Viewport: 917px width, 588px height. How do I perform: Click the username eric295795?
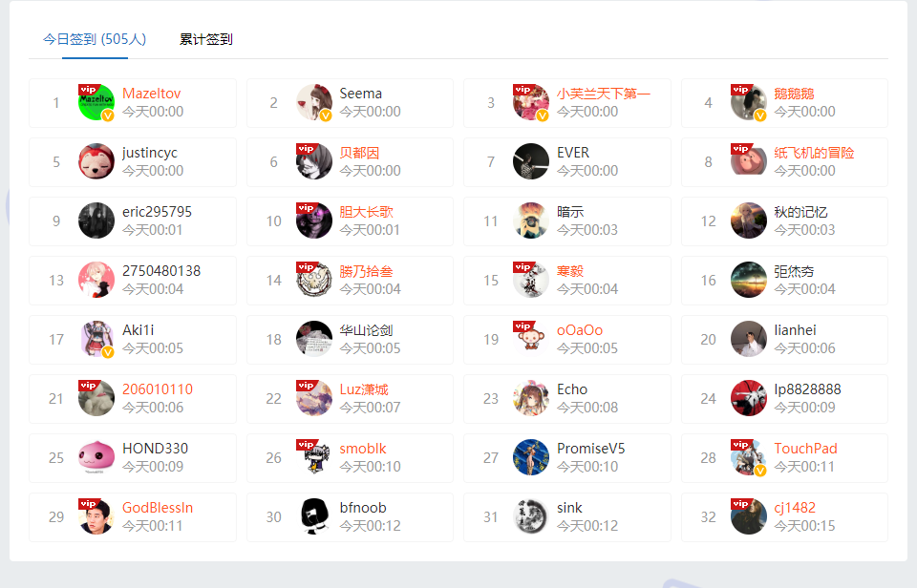(x=158, y=212)
